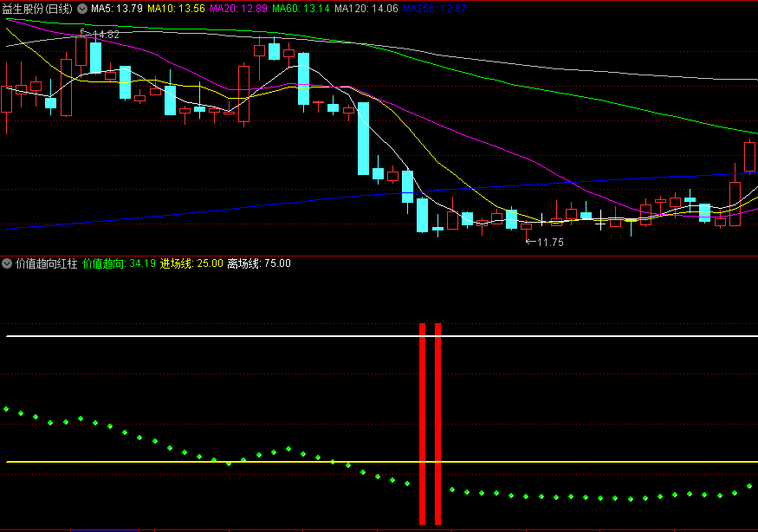Select the MA20: 12.89 label
This screenshot has height=532, width=758.
[238, 9]
